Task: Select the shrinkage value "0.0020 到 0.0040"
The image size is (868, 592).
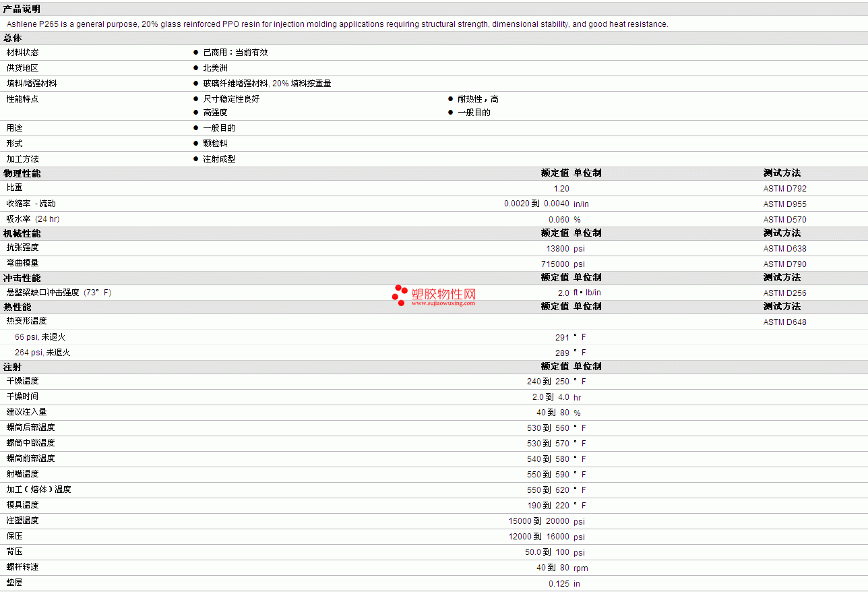Action: [x=536, y=204]
